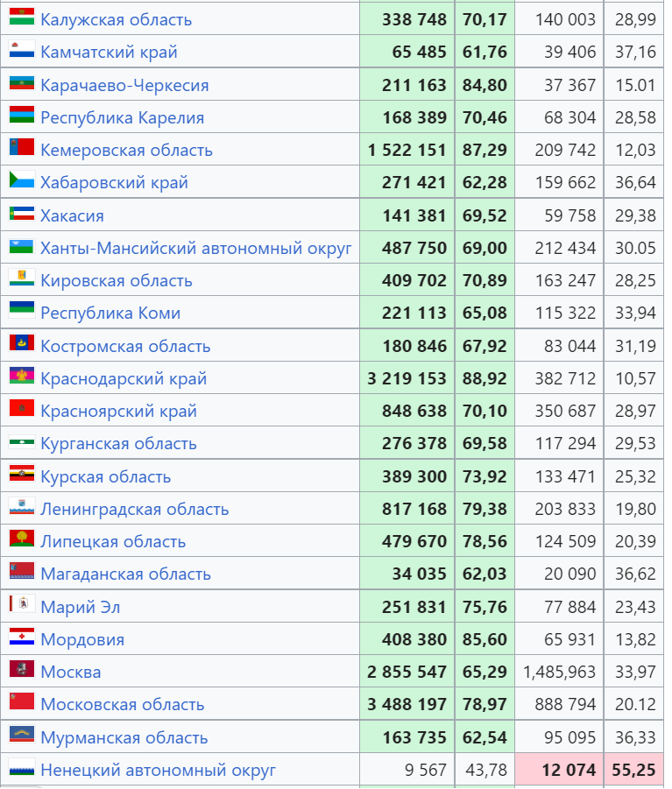Open the Ханты-Мансийский автономный округ link
This screenshot has height=789, width=672.
[x=195, y=248]
